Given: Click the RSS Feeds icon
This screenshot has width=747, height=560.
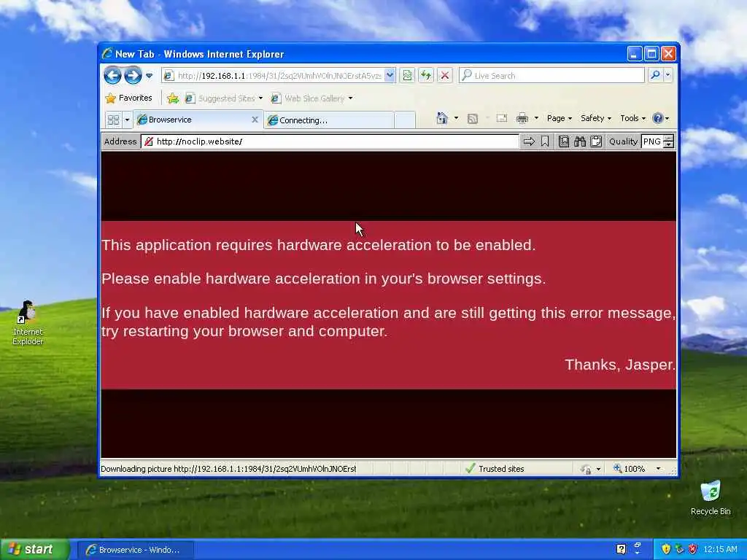Looking at the screenshot, I should (473, 119).
